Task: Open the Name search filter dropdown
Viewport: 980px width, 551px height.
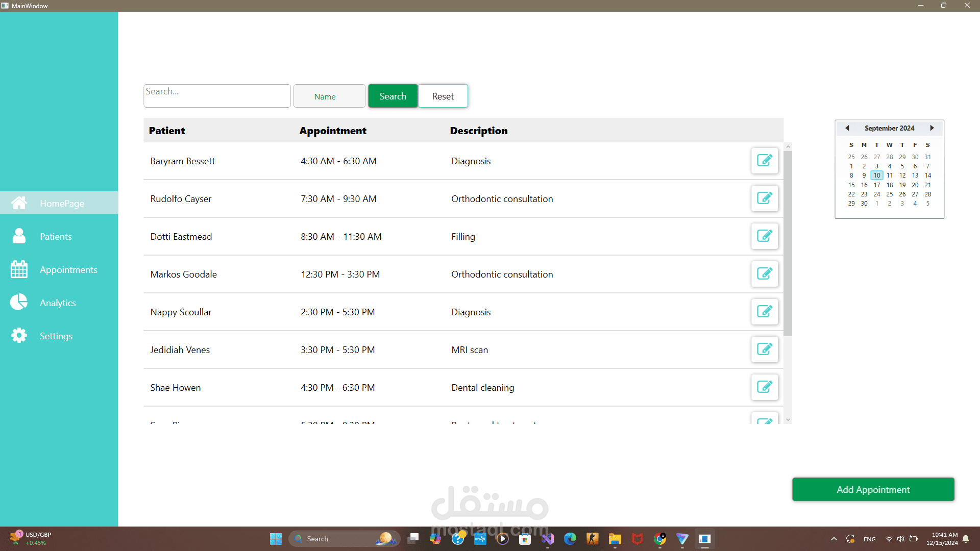Action: pyautogui.click(x=329, y=96)
